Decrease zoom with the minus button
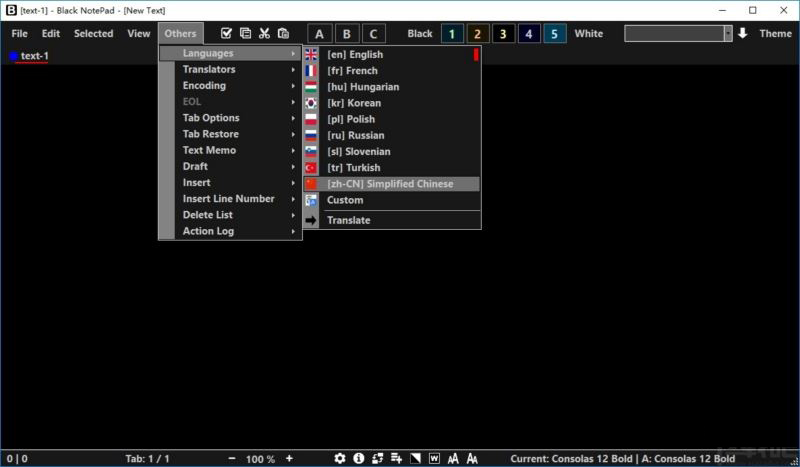Viewport: 800px width, 467px height. [x=232, y=458]
